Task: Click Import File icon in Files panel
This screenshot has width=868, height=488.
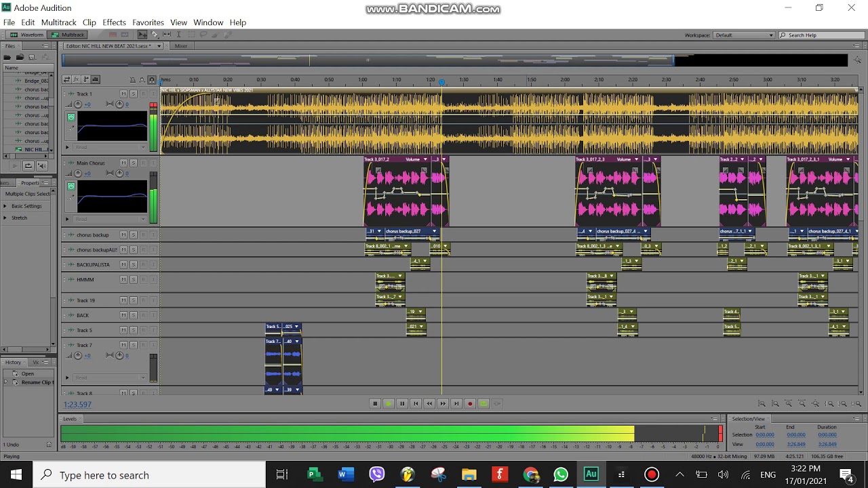Action: [20, 57]
